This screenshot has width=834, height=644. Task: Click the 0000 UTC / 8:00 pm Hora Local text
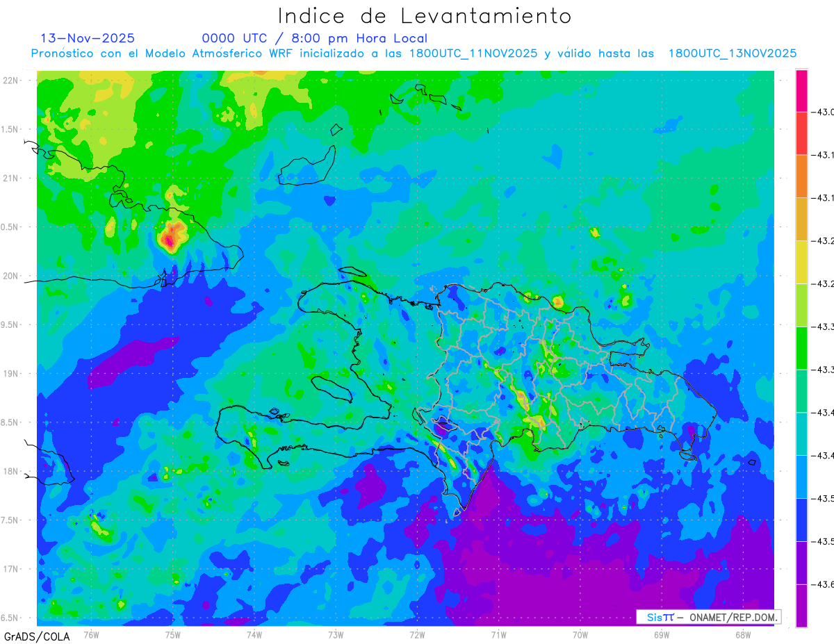click(x=315, y=38)
